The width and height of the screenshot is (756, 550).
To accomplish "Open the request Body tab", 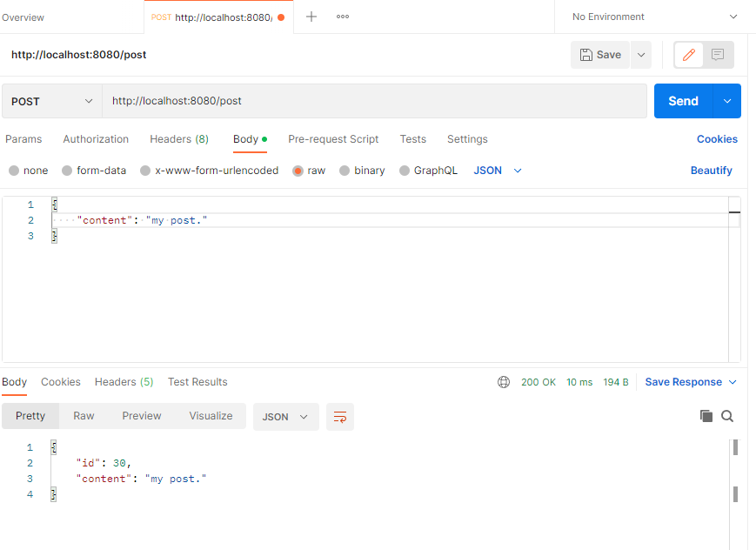I will (x=250, y=139).
